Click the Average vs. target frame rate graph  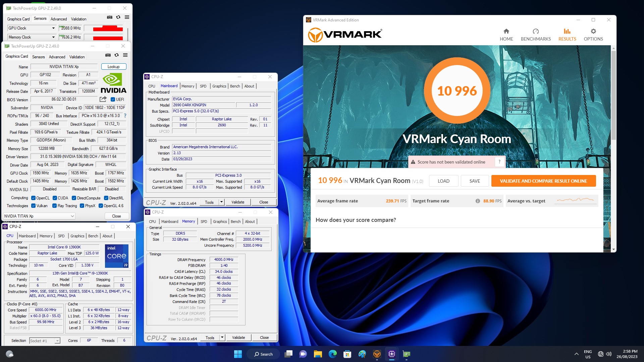coord(575,200)
